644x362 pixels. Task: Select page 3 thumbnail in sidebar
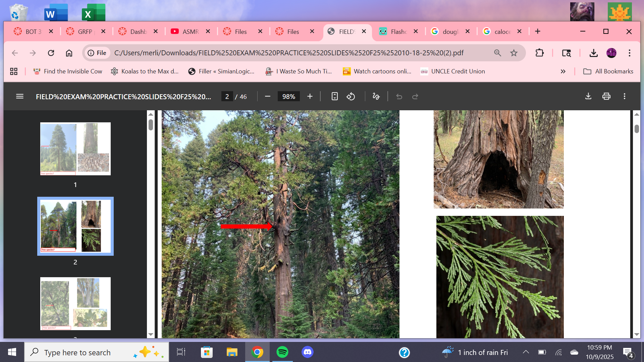[75, 303]
